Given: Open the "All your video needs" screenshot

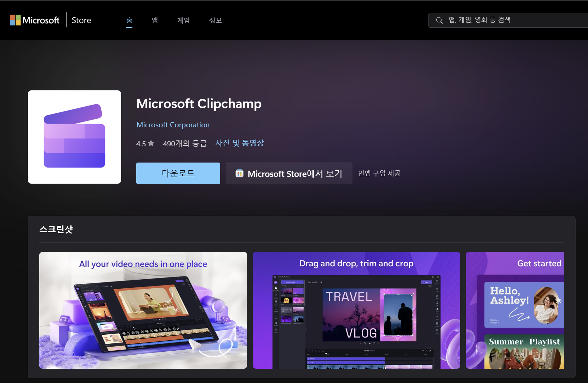Looking at the screenshot, I should pos(143,310).
